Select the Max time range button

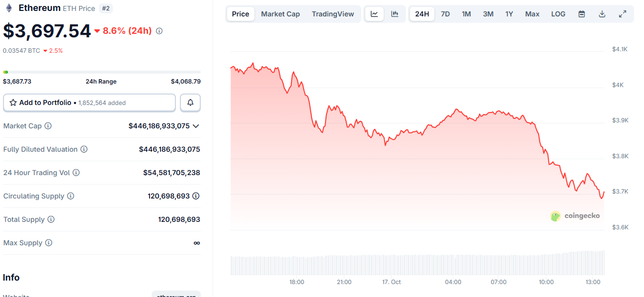532,14
